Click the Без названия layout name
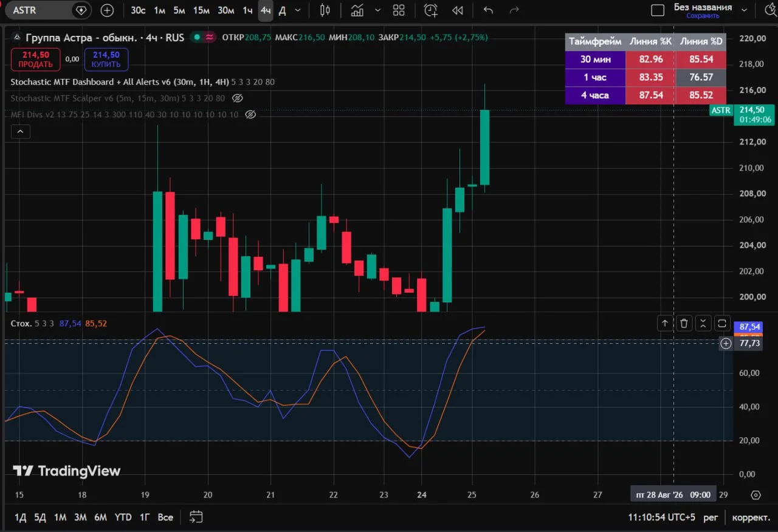Screen dimensions: 778x532 click(703, 7)
